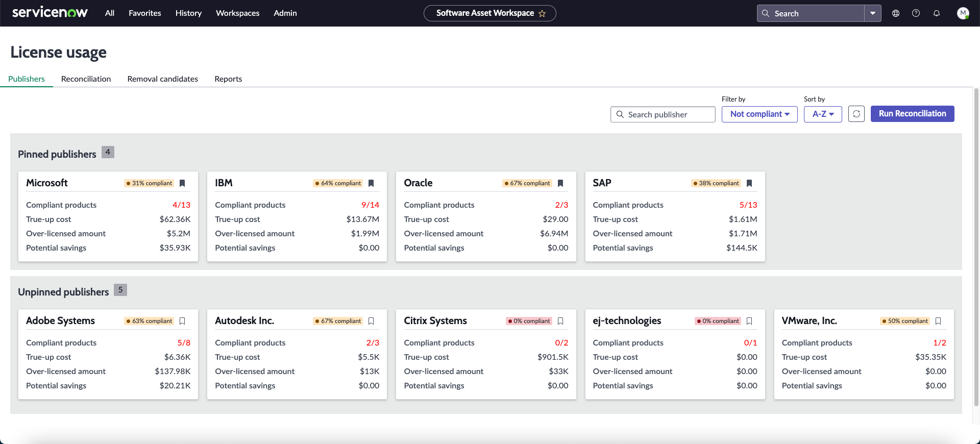Click Adobe Systems' over-licensed amount $137.98K
The width and height of the screenshot is (980, 444).
tap(173, 371)
